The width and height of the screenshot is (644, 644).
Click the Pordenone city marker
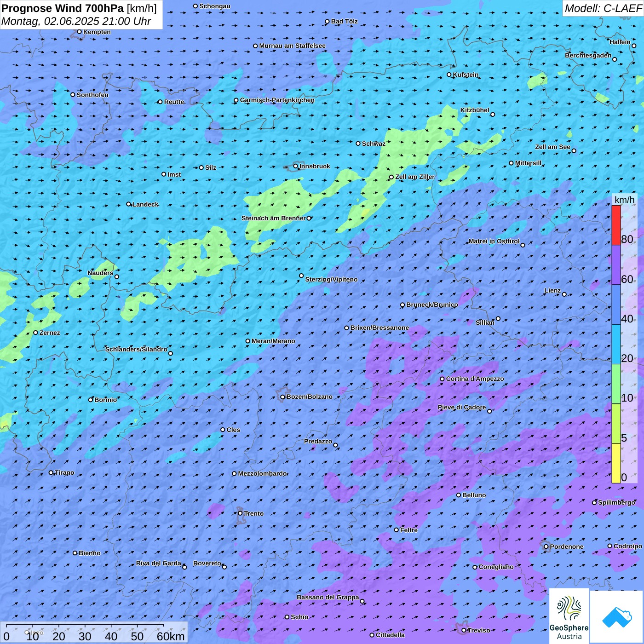coord(546,546)
